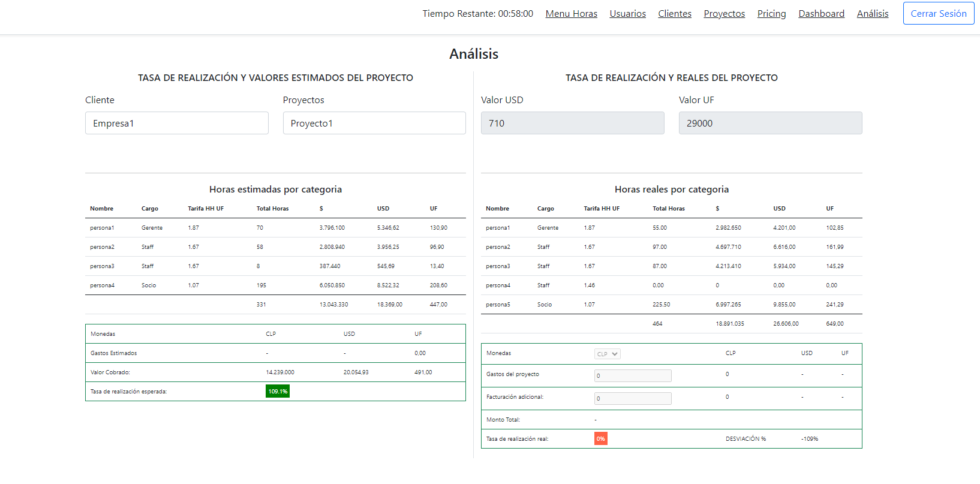Open the CLP currency dropdown in Monedas

(x=607, y=354)
